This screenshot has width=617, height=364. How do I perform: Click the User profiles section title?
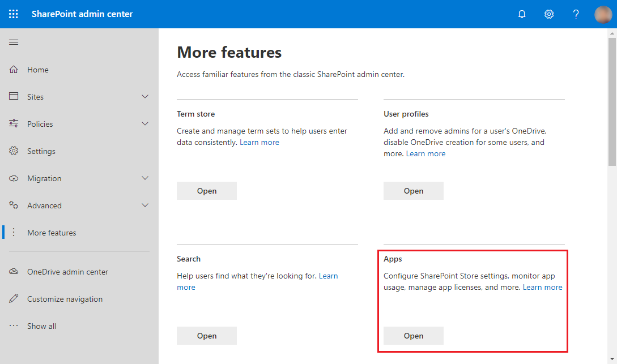pos(406,114)
